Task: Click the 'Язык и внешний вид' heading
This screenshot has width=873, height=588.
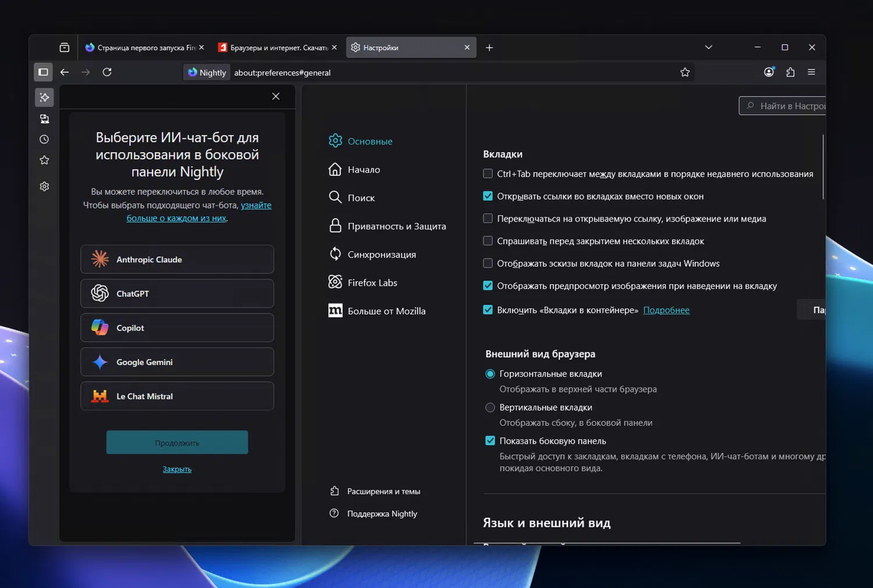Action: click(546, 523)
